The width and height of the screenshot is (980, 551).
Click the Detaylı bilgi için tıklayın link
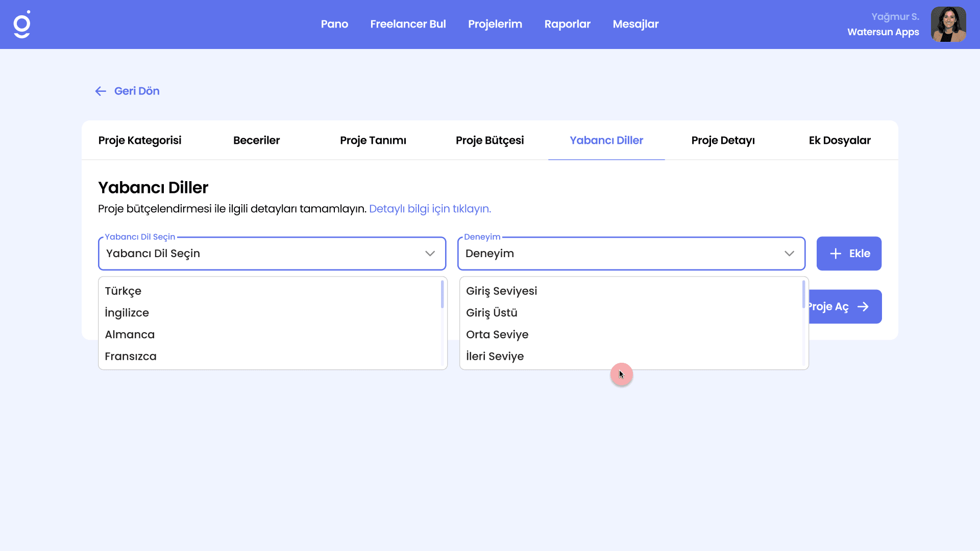point(430,209)
